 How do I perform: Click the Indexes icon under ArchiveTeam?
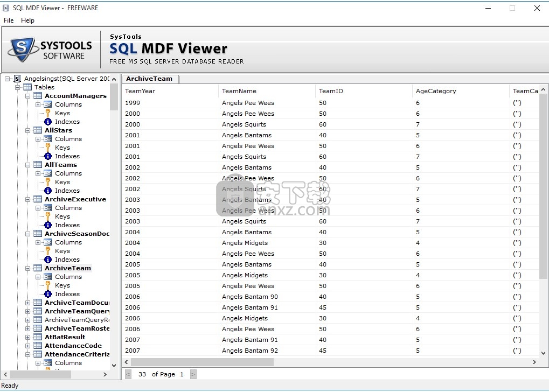(48, 294)
